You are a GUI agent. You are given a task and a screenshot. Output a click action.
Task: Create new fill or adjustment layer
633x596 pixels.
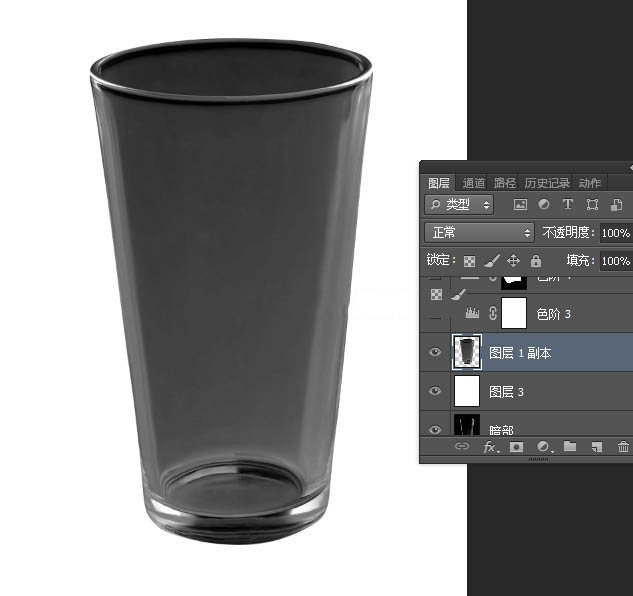click(544, 447)
